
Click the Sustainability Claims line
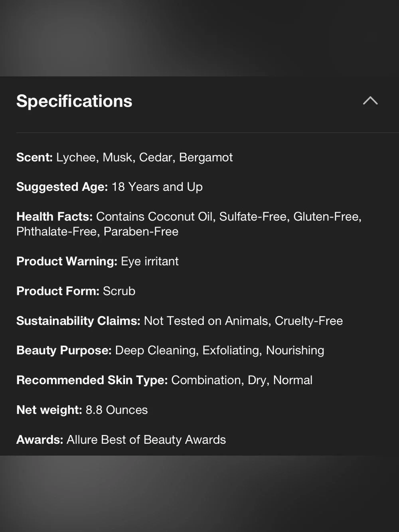(x=180, y=320)
